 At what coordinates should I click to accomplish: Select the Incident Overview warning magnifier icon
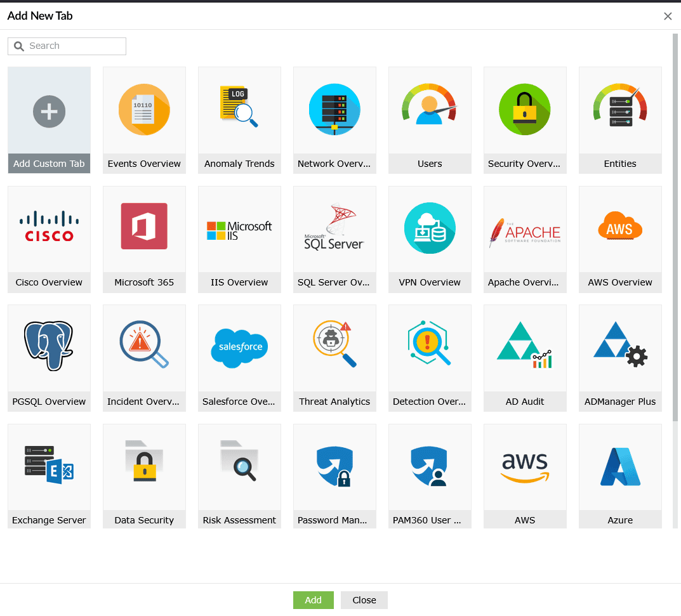[x=144, y=344]
